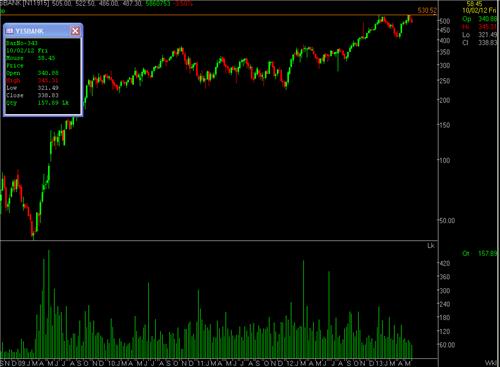Close the YESBANK data popup
This screenshot has height=367, width=500.
pyautogui.click(x=75, y=31)
